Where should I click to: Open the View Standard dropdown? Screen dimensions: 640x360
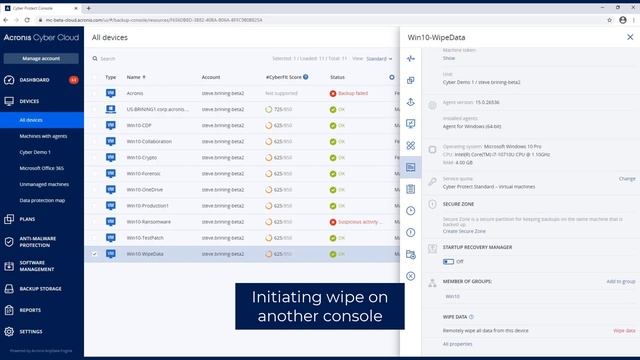click(x=379, y=59)
